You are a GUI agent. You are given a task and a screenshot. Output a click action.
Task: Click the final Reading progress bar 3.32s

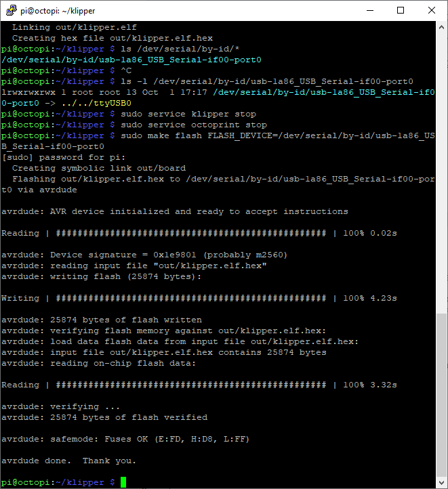pyautogui.click(x=199, y=385)
